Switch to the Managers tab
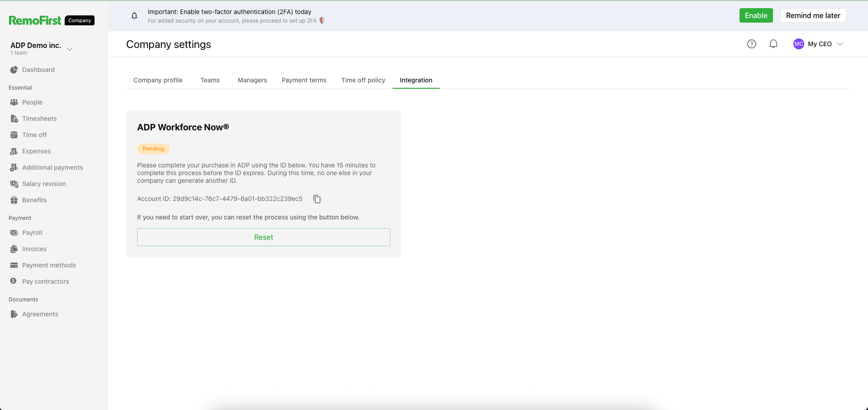868x410 pixels. pyautogui.click(x=252, y=80)
